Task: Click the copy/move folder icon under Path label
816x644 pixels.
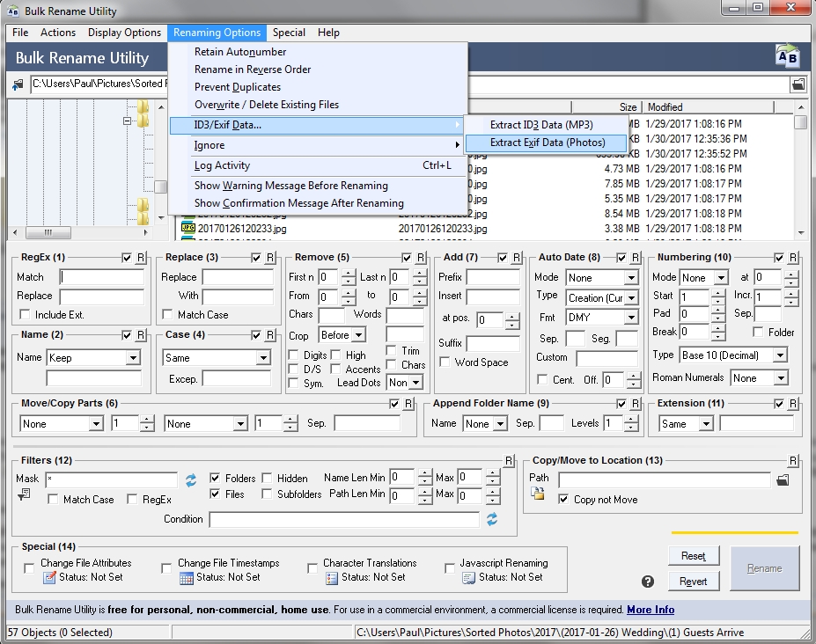Action: coord(538,494)
